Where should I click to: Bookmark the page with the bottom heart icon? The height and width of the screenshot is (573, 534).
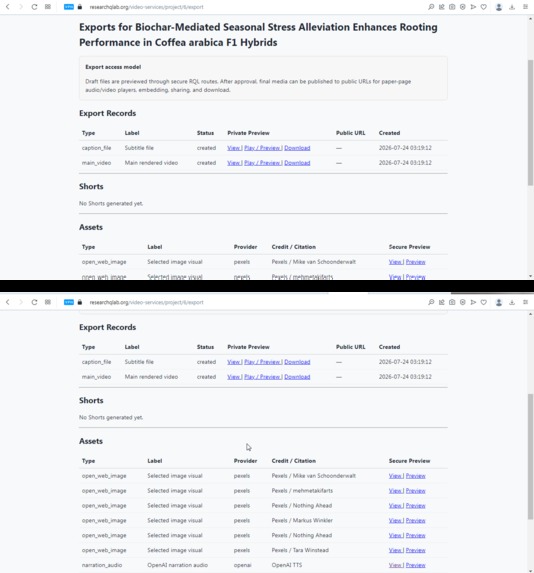pyautogui.click(x=484, y=302)
